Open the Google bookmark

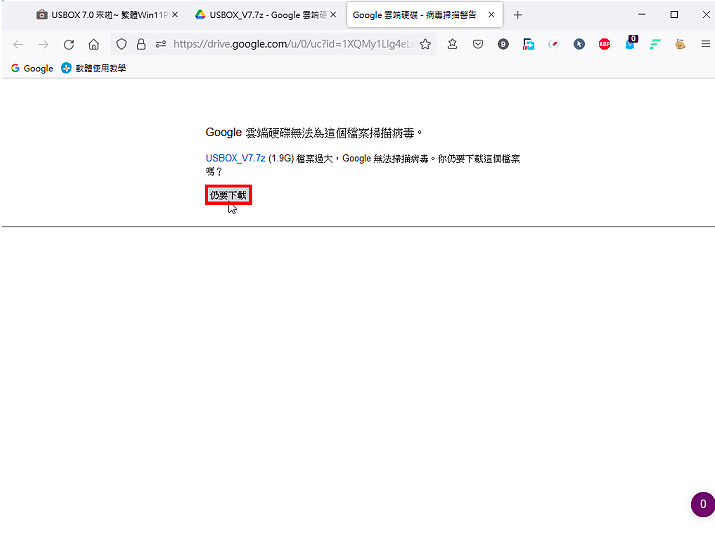pyautogui.click(x=32, y=68)
